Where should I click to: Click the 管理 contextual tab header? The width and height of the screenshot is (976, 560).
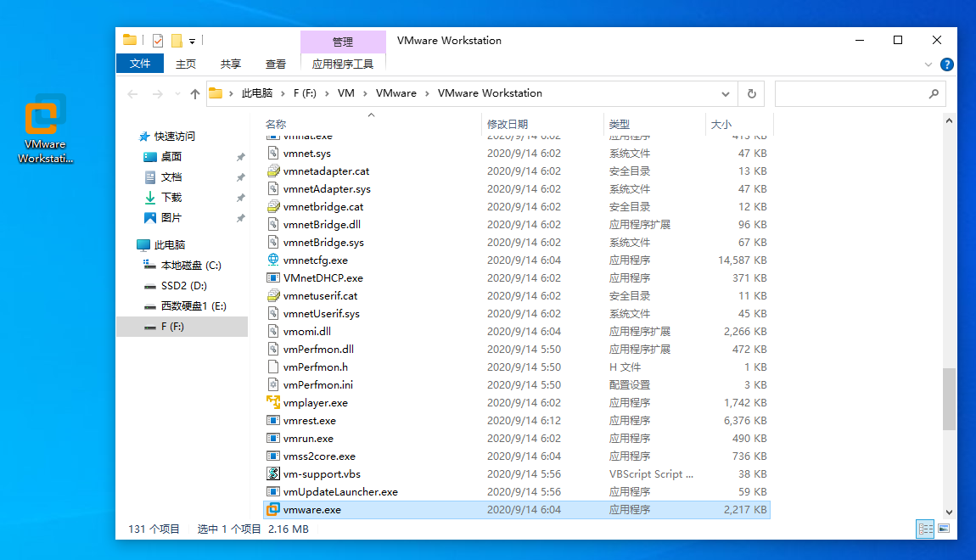(x=342, y=42)
